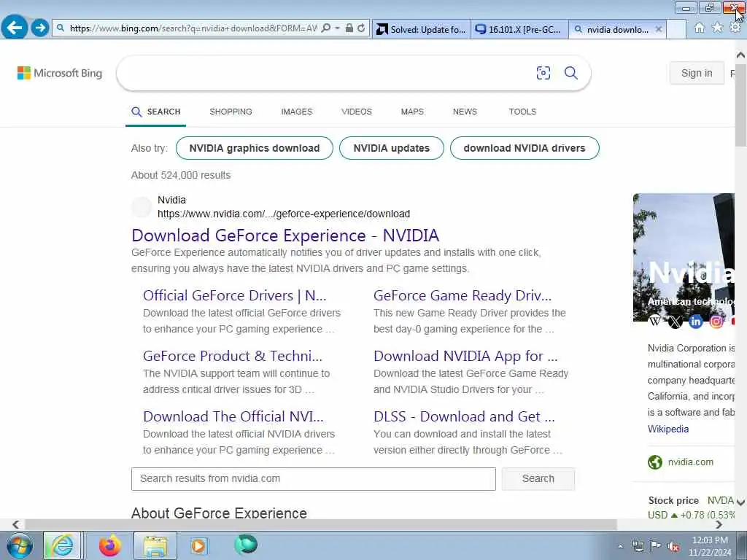
Task: Open the address bar dropdown arrow
Action: (337, 28)
